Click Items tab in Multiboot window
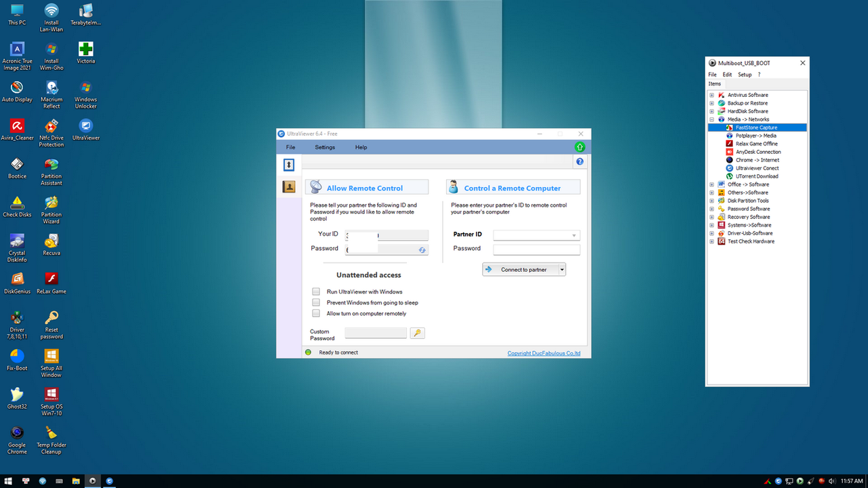This screenshot has width=868, height=488. tap(715, 84)
